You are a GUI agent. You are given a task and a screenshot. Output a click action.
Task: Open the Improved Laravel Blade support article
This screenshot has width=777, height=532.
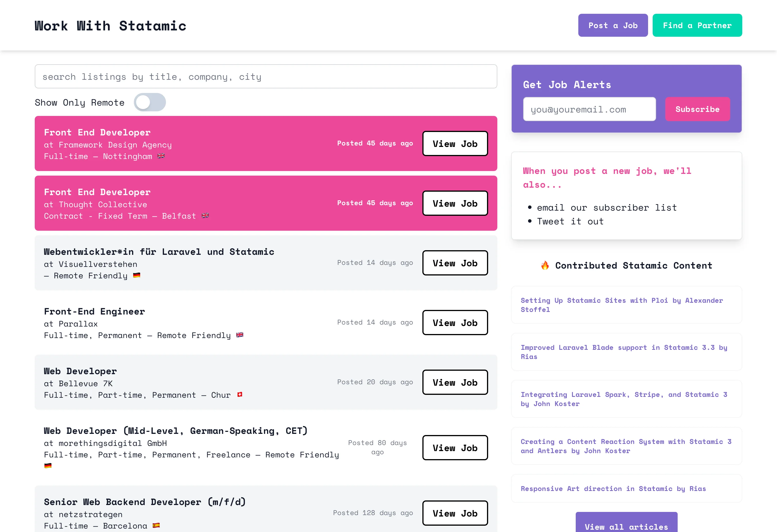(x=627, y=352)
